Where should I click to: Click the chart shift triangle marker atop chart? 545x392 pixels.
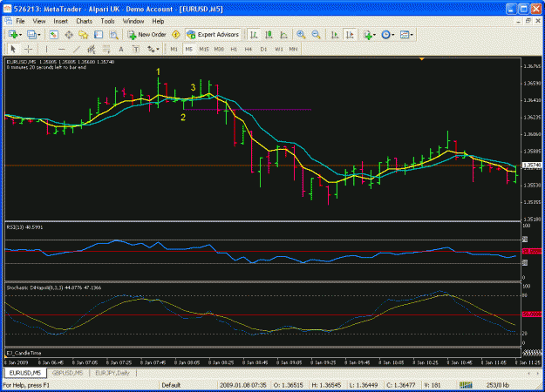pyautogui.click(x=421, y=59)
